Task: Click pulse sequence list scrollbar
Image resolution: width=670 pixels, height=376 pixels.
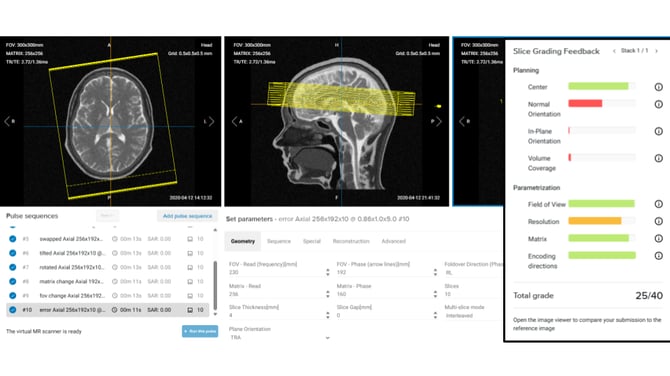Action: coord(215,285)
